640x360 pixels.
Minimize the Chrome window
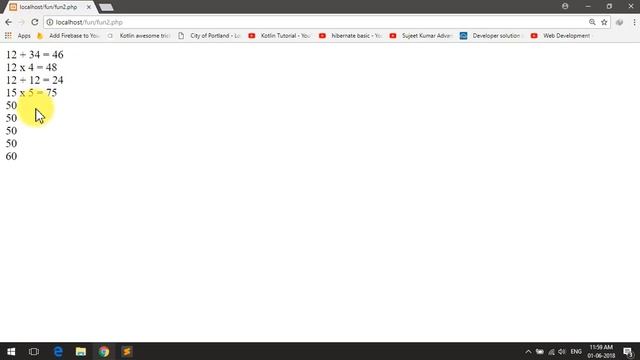(x=588, y=6)
